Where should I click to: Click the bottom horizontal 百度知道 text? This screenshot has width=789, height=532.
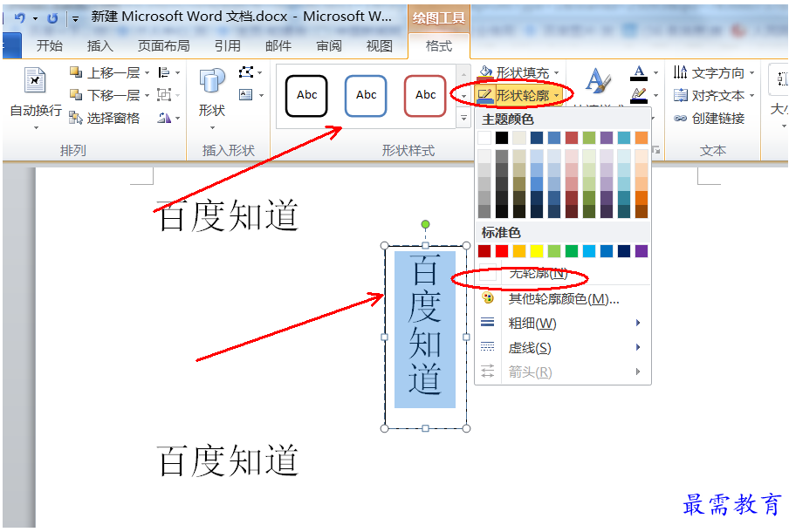coord(229,460)
